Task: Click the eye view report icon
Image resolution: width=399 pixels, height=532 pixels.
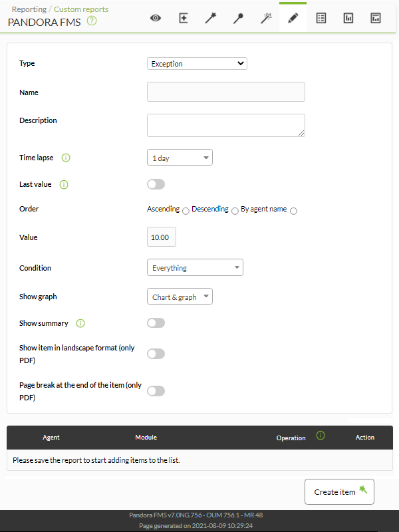Action: pos(156,18)
